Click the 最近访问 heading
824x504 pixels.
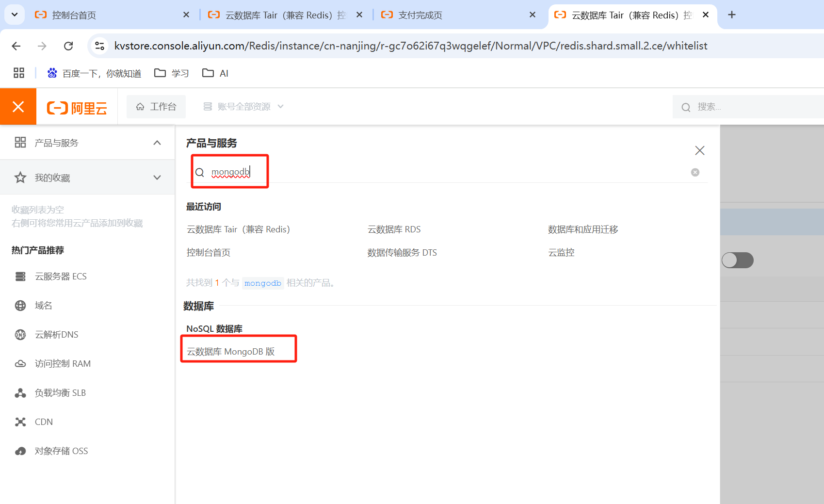click(204, 207)
